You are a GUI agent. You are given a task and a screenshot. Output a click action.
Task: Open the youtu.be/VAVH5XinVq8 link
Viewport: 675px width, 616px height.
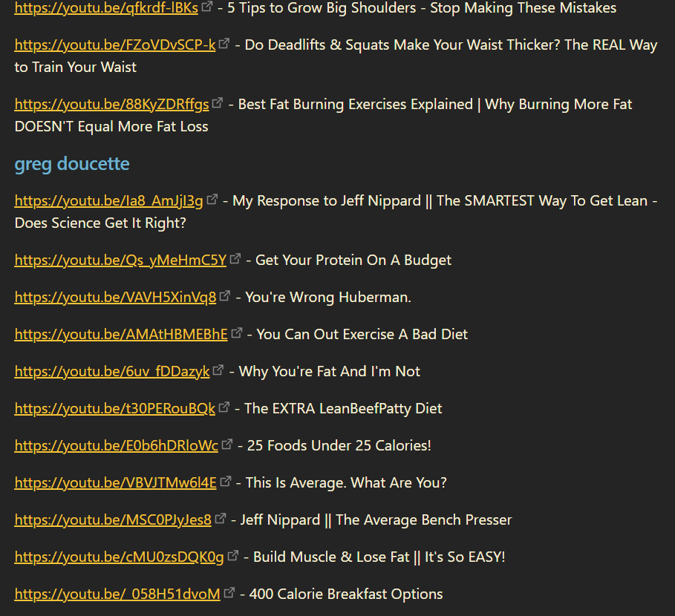tap(115, 298)
